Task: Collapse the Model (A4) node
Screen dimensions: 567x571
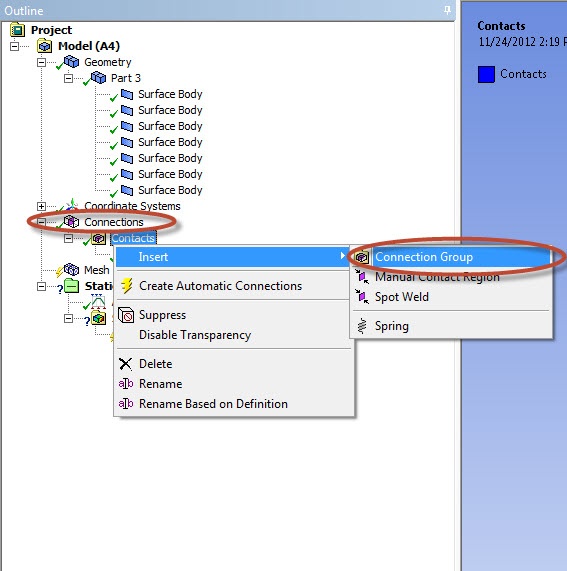Action: coord(15,46)
